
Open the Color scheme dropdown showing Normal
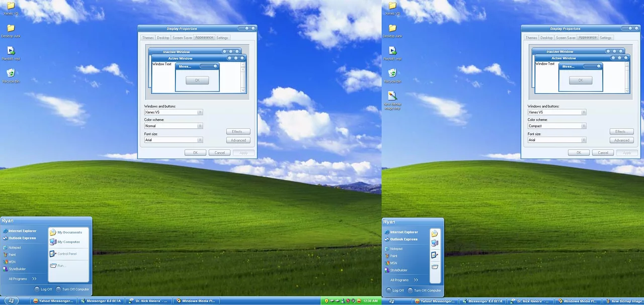point(174,126)
